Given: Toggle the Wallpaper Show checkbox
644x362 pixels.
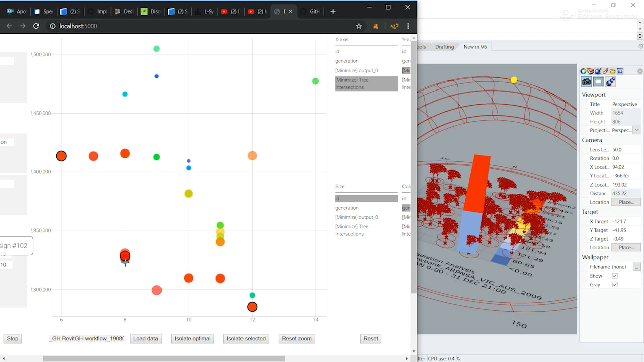Looking at the screenshot, I should 614,276.
